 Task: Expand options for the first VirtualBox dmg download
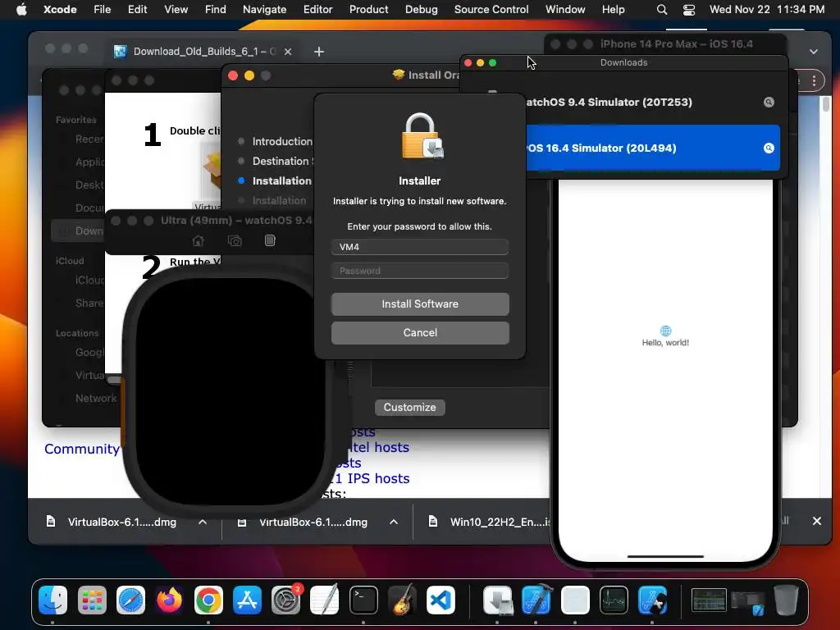coord(203,522)
